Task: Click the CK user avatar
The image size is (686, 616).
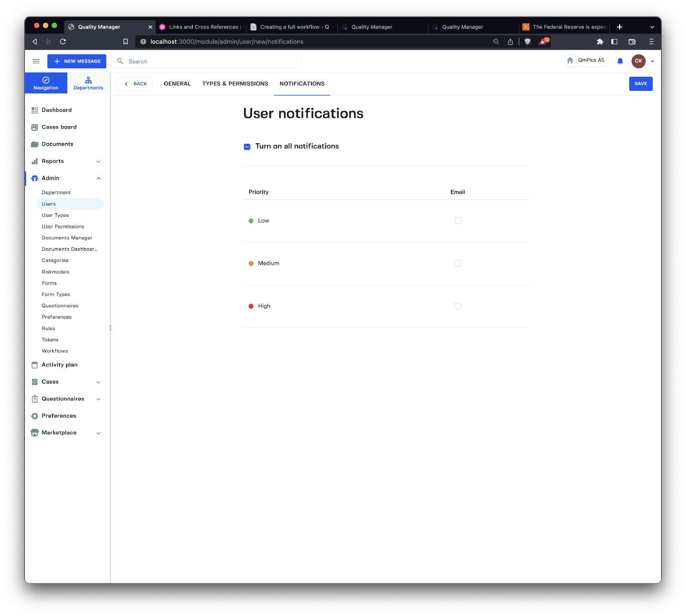Action: (638, 61)
